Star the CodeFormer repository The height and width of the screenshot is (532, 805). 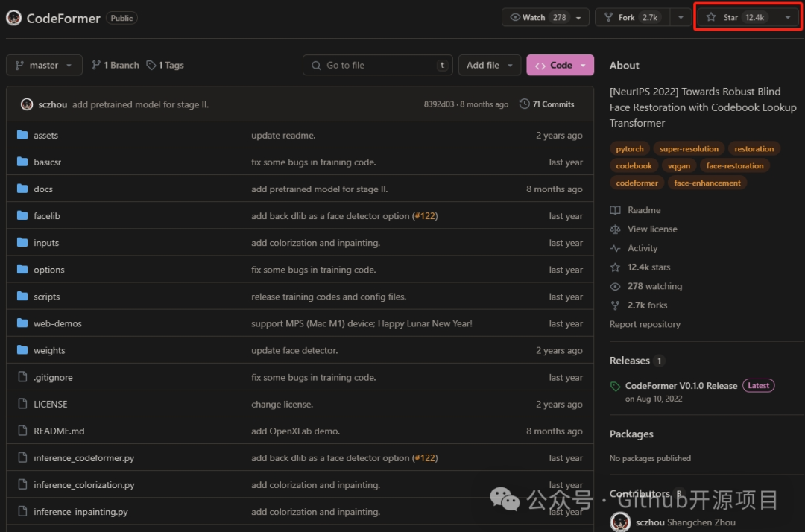(736, 17)
